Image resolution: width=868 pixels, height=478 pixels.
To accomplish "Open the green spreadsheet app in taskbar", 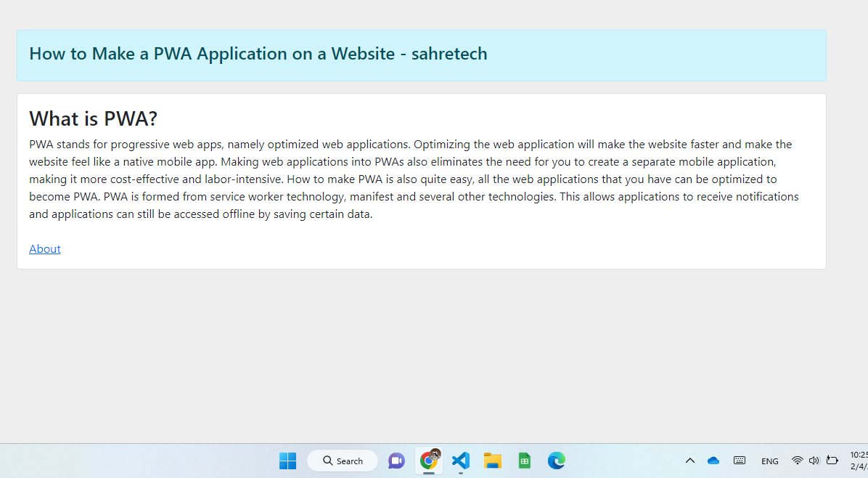I will point(524,461).
